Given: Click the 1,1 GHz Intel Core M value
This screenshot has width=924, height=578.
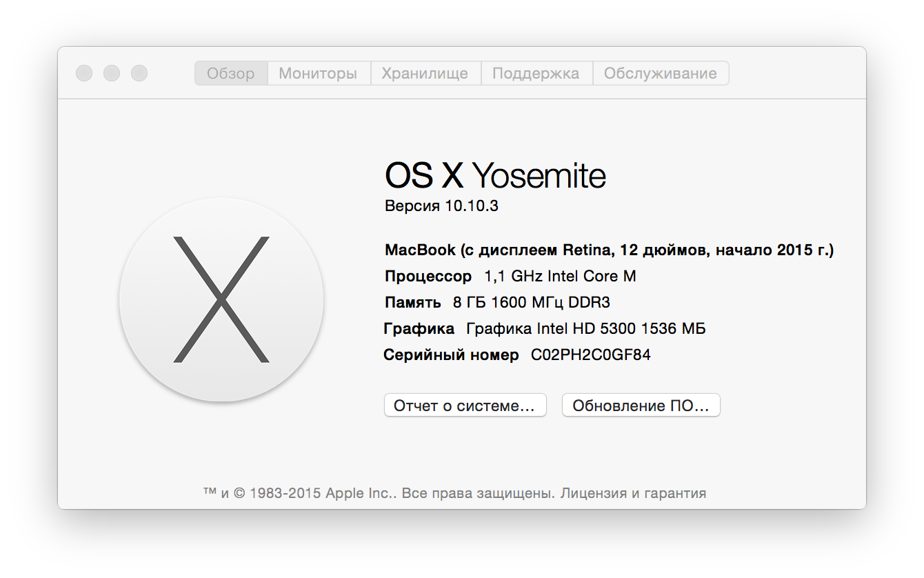Looking at the screenshot, I should tap(560, 277).
